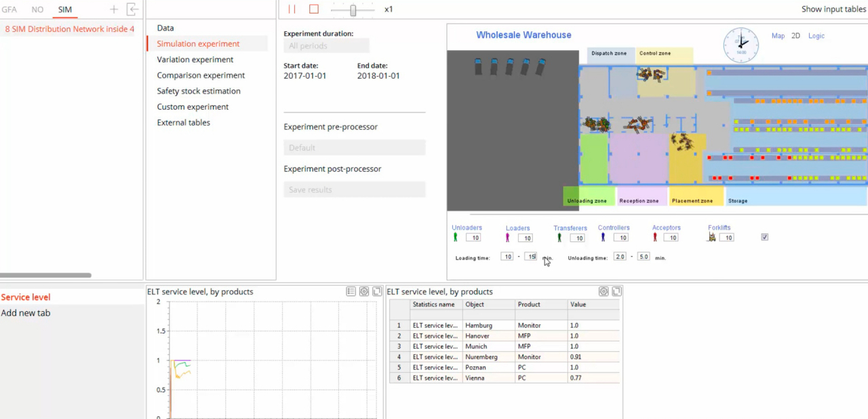Edit the maximum unloading time field

point(643,257)
